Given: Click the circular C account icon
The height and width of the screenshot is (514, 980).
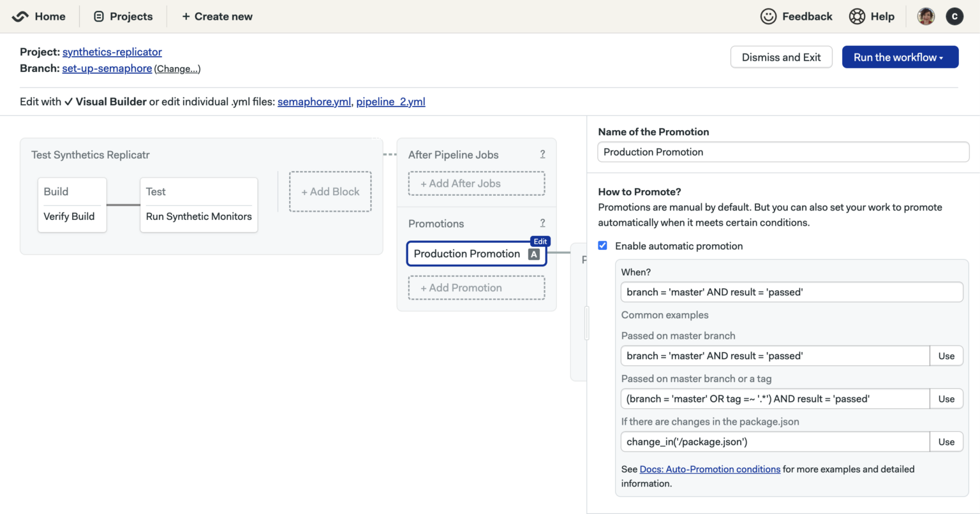Looking at the screenshot, I should pos(954,16).
